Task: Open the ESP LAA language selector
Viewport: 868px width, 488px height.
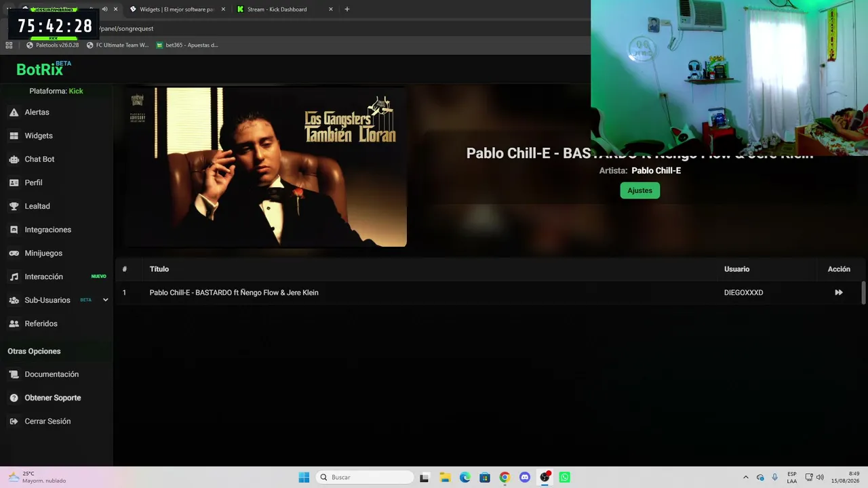Action: 792,477
